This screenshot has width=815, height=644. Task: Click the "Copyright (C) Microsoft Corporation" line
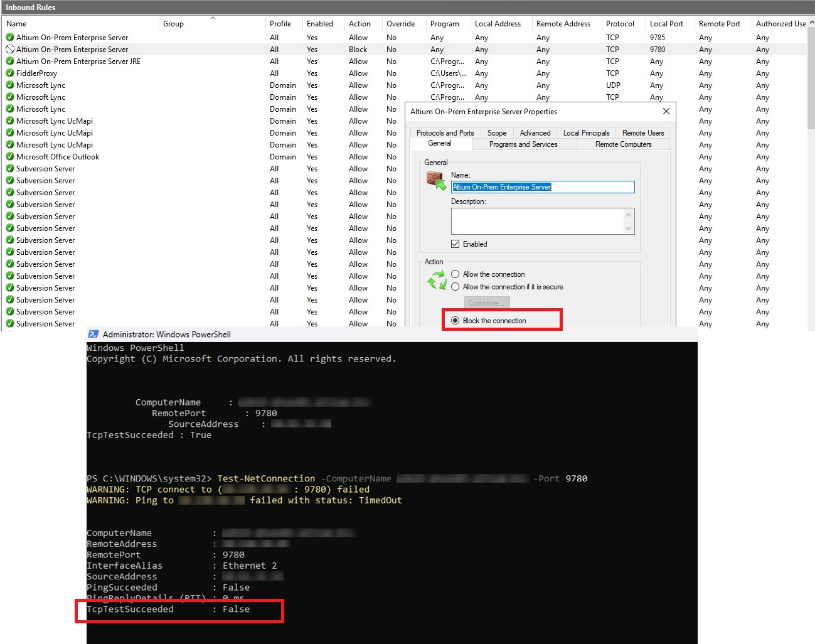241,359
